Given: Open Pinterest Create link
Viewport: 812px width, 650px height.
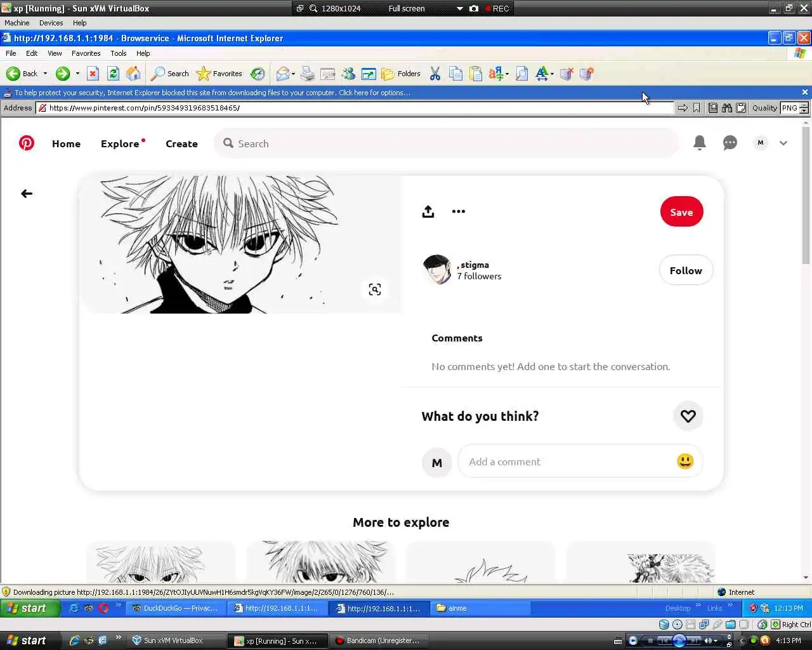Looking at the screenshot, I should [181, 143].
